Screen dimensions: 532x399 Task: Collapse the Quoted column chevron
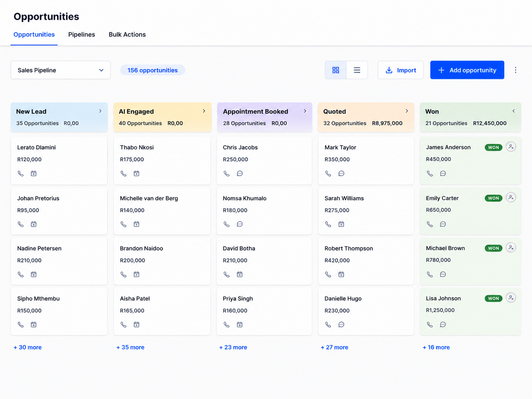click(x=407, y=111)
